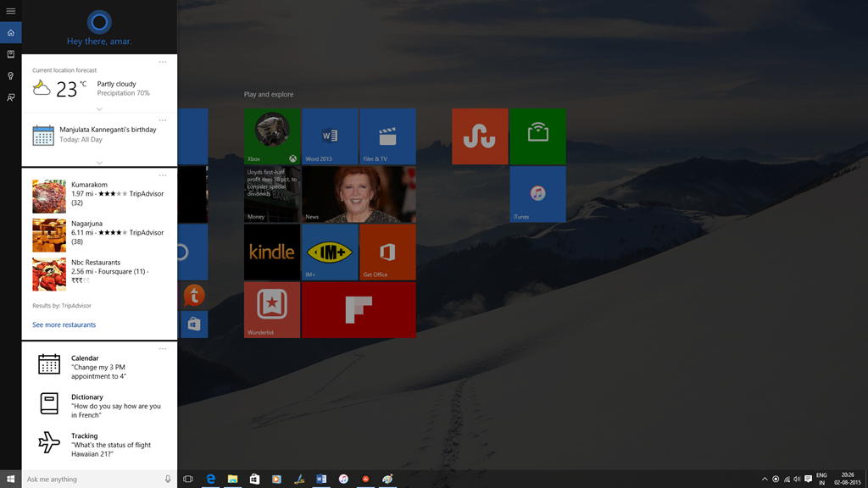This screenshot has height=488, width=868.
Task: Open the Action Center notification icon
Action: pos(808,480)
